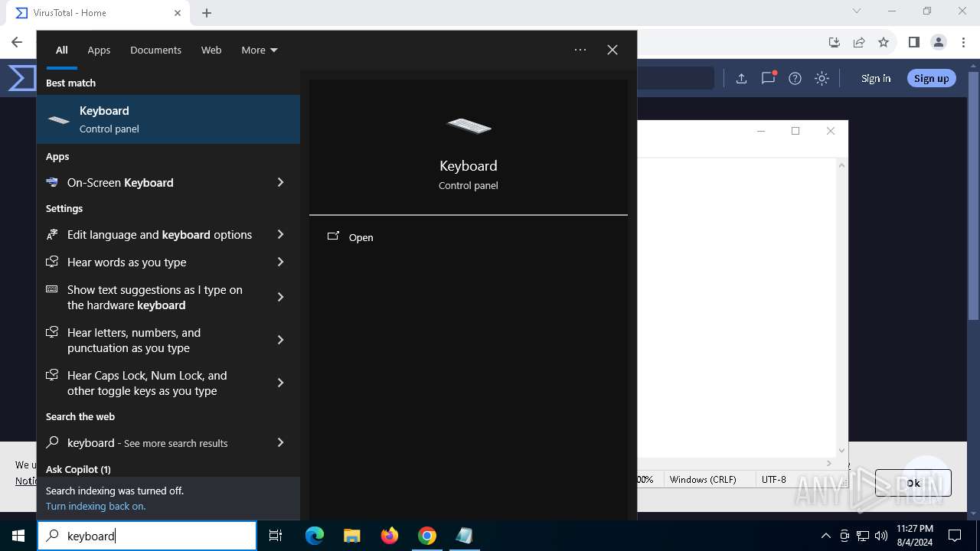
Task: Expand Hear Caps Lock toggle keys arrow
Action: [x=280, y=383]
